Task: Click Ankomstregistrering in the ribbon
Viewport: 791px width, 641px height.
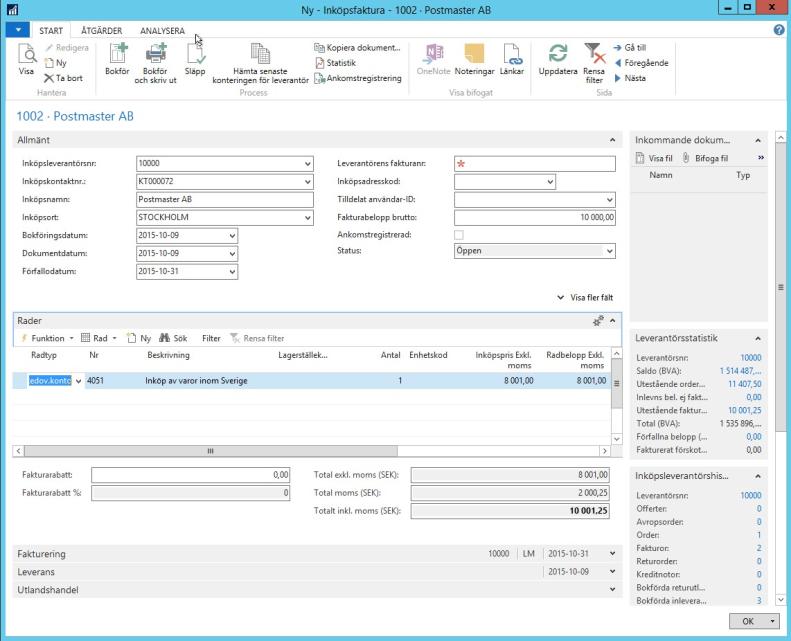Action: (358, 78)
